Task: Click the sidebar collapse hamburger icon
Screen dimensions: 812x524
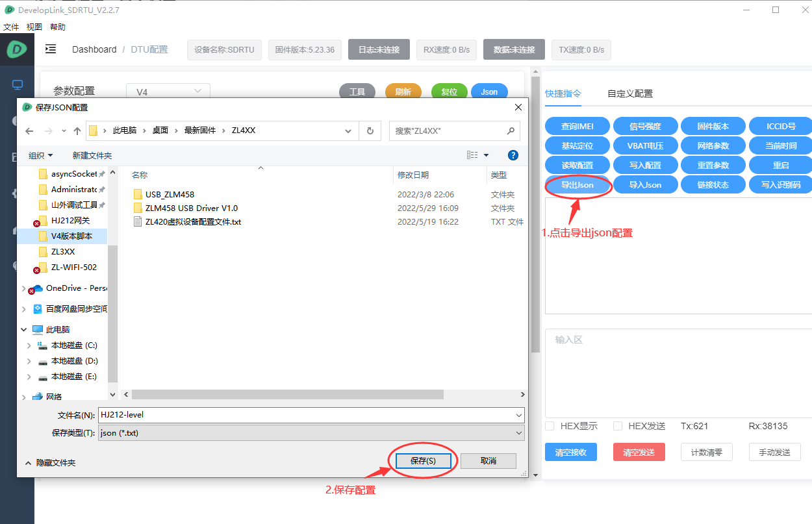Action: point(51,49)
